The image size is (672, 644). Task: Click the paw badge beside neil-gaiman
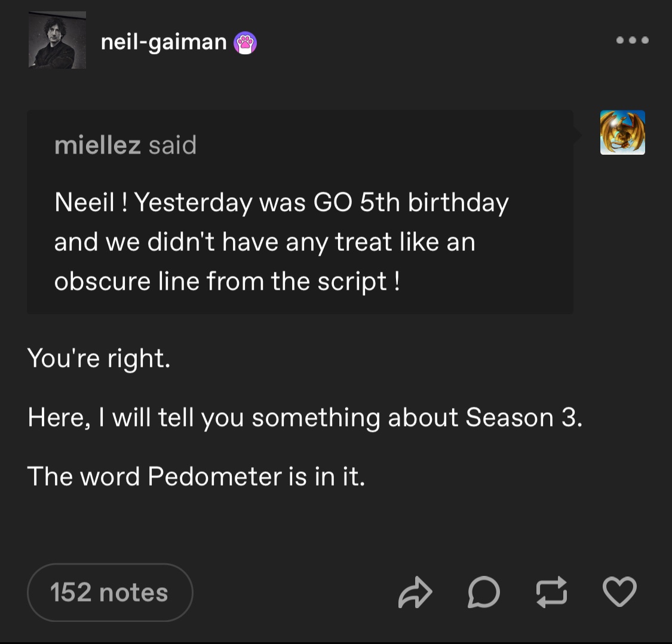click(246, 42)
